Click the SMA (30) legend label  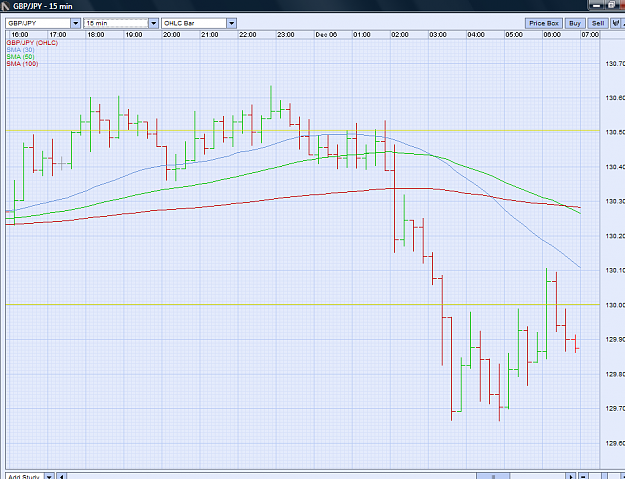pyautogui.click(x=20, y=50)
